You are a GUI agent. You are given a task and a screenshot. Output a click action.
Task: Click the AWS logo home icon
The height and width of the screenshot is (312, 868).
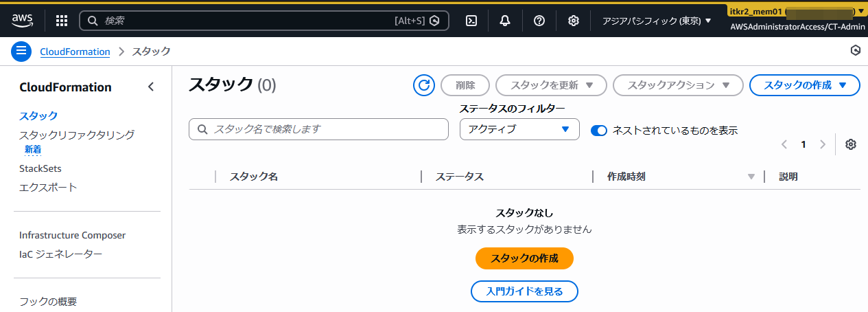pos(23,21)
